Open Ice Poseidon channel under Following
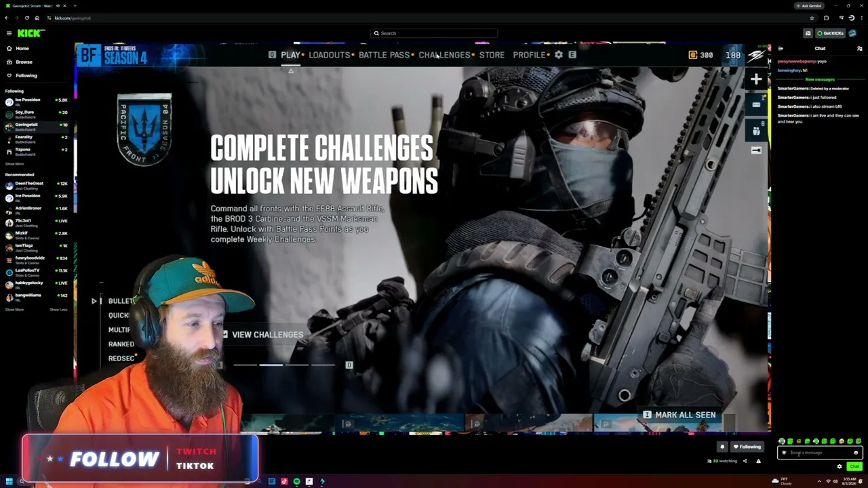868x488 pixels. click(x=36, y=102)
